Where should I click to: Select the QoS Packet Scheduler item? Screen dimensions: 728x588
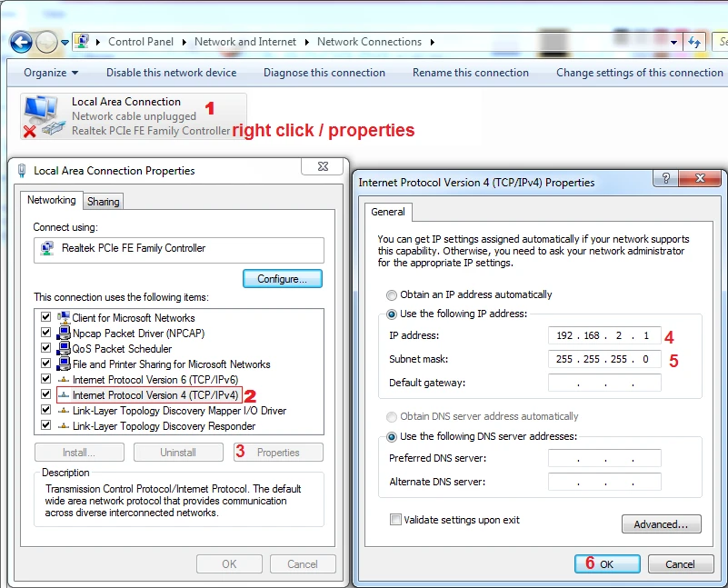pos(122,349)
